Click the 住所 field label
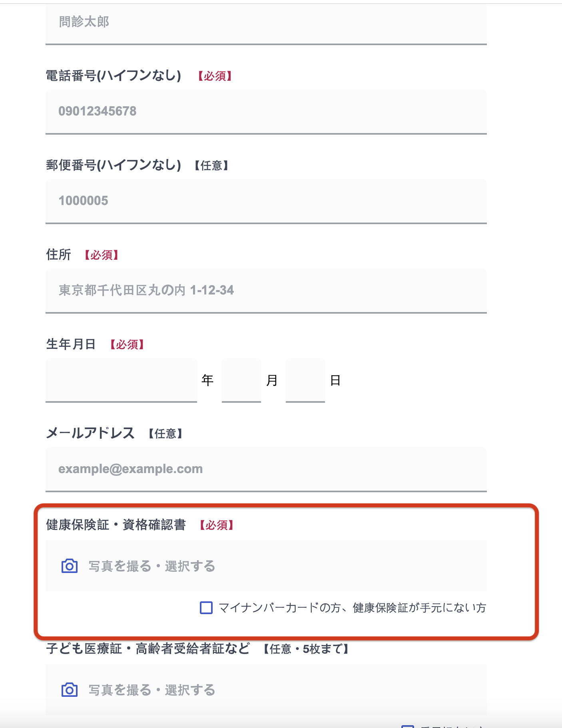Viewport: 562px width, 728px height. [59, 255]
